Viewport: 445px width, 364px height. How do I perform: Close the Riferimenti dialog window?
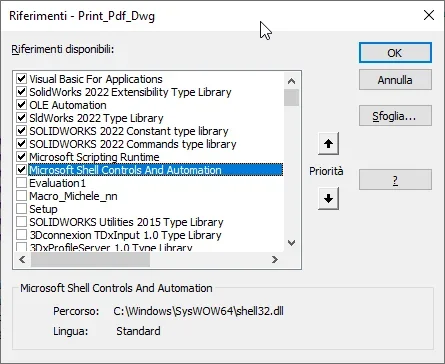pos(429,15)
